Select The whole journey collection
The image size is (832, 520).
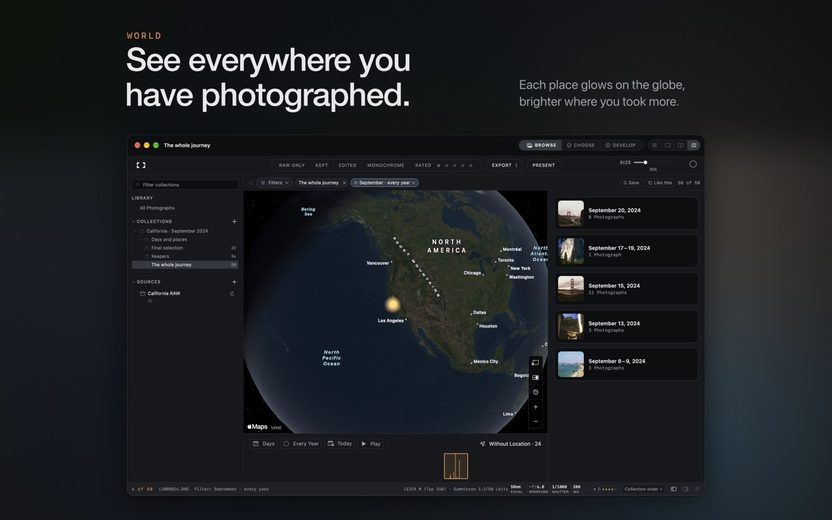point(185,265)
